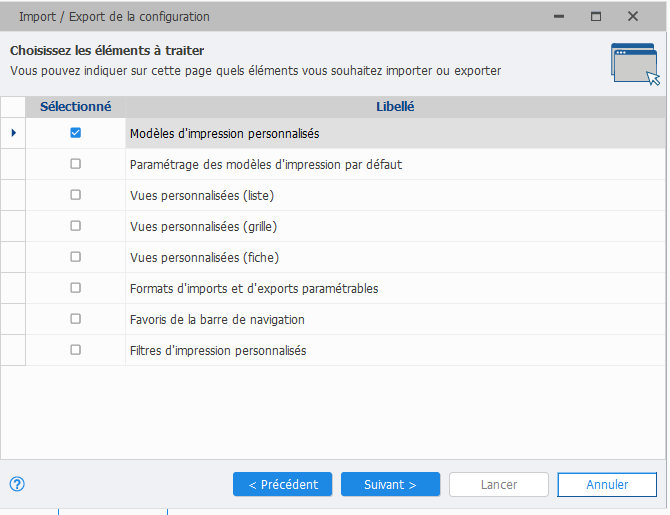Click the Sélectionné column header

pos(76,106)
